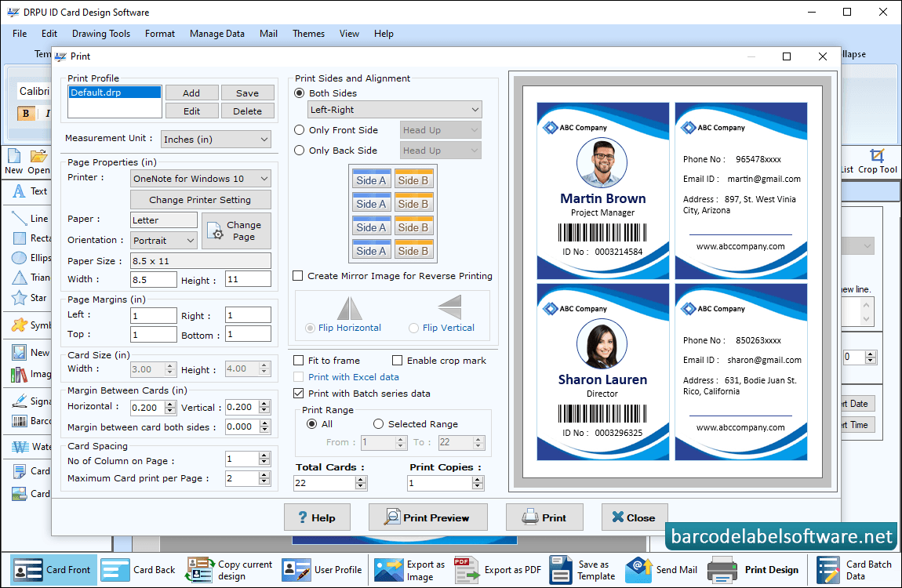Open the Printer dropdown list
The width and height of the screenshot is (902, 588).
201,178
